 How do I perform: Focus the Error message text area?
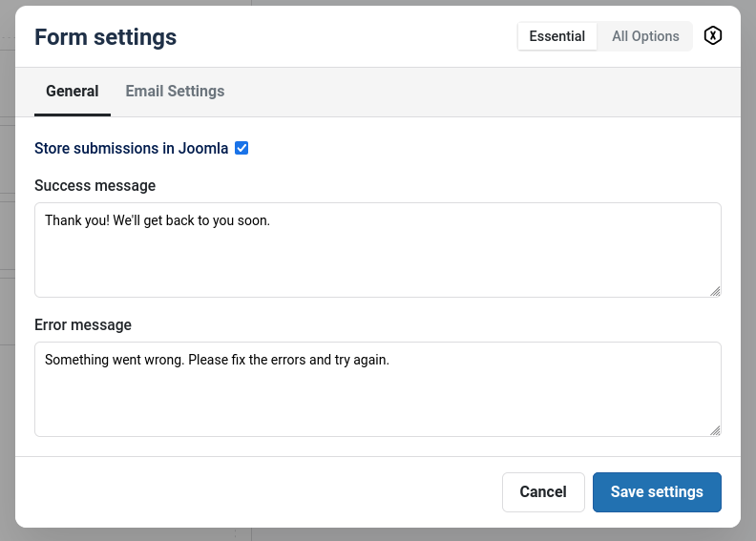378,389
